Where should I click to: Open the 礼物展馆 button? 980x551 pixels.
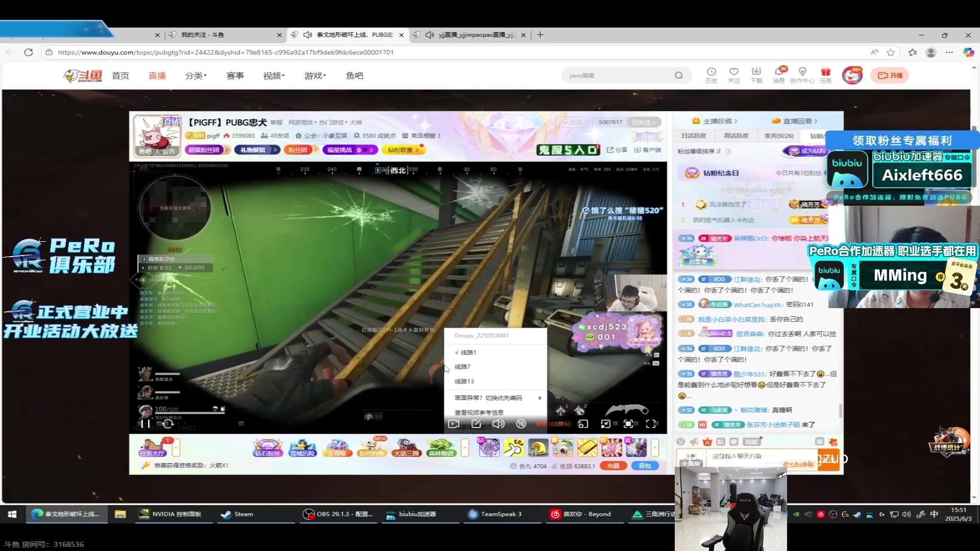pos(257,150)
